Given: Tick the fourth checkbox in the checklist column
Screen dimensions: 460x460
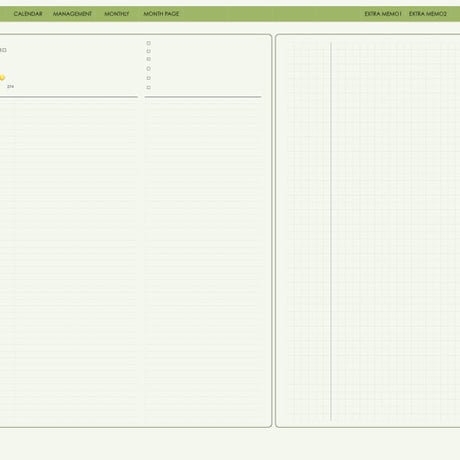Looking at the screenshot, I should click(149, 69).
